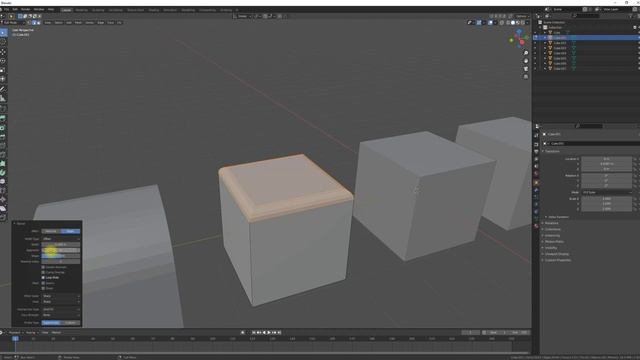This screenshot has height=360, width=640.
Task: Open the rotation Mode dropdown
Action: click(607, 192)
